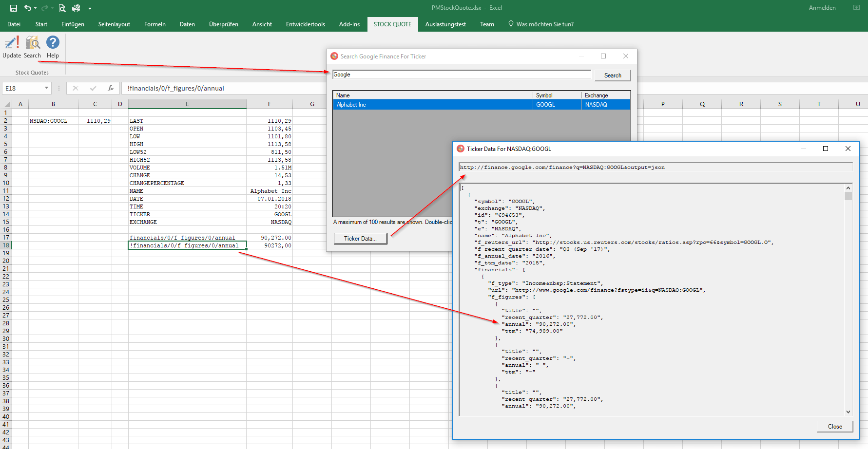Viewport: 868px width, 449px height.
Task: Click the Ticker Data... button
Action: [x=360, y=238]
